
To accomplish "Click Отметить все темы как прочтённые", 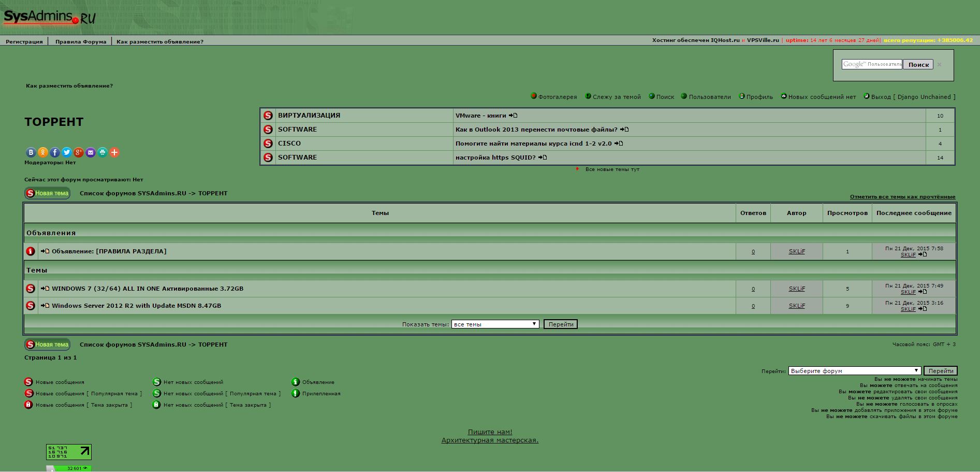I will (x=902, y=197).
